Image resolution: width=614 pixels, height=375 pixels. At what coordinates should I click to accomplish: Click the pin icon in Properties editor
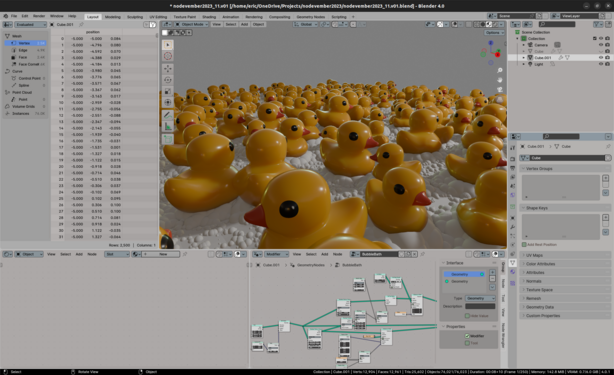pyautogui.click(x=608, y=146)
